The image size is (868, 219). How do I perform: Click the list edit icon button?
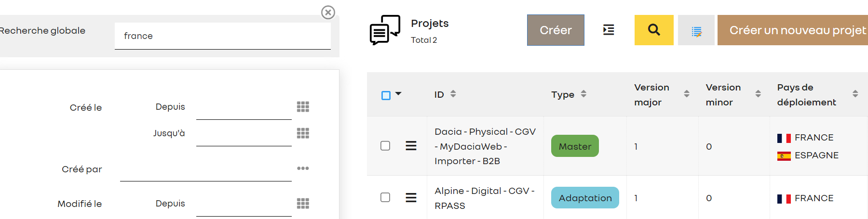[x=696, y=30]
